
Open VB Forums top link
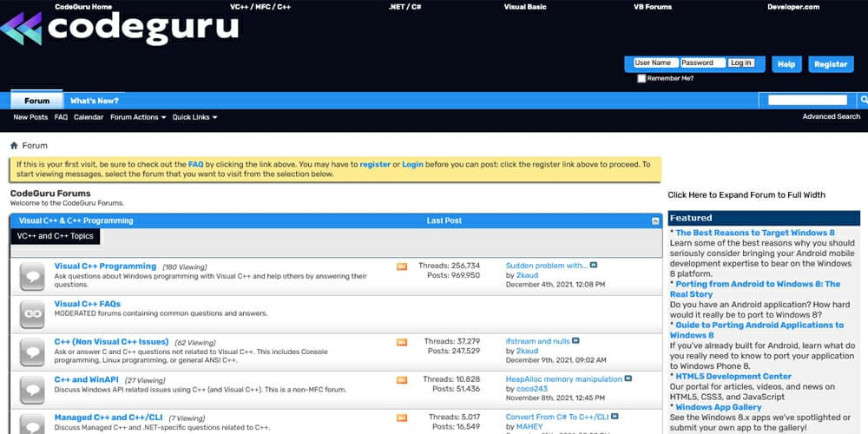point(653,7)
